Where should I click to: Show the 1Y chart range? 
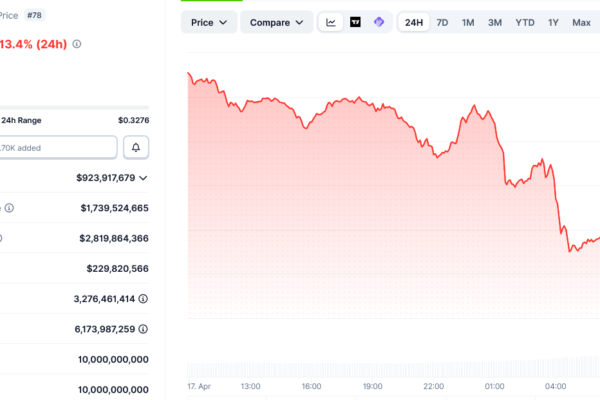tap(553, 22)
